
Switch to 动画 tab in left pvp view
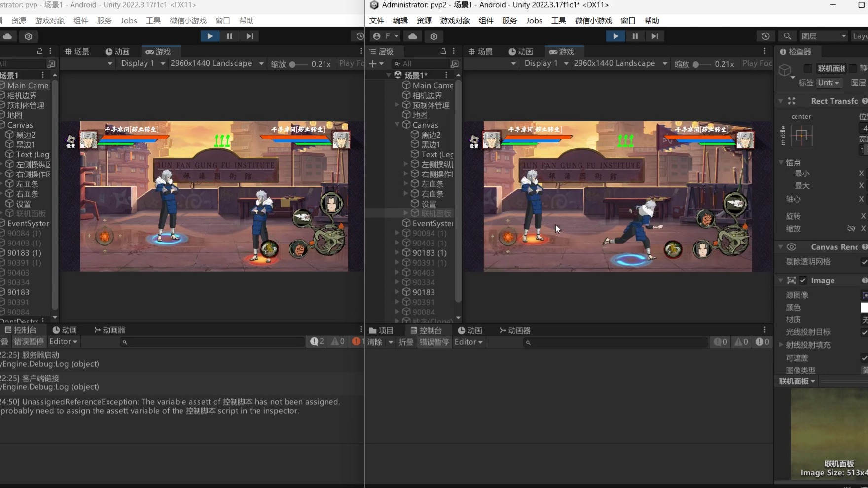[x=117, y=52]
